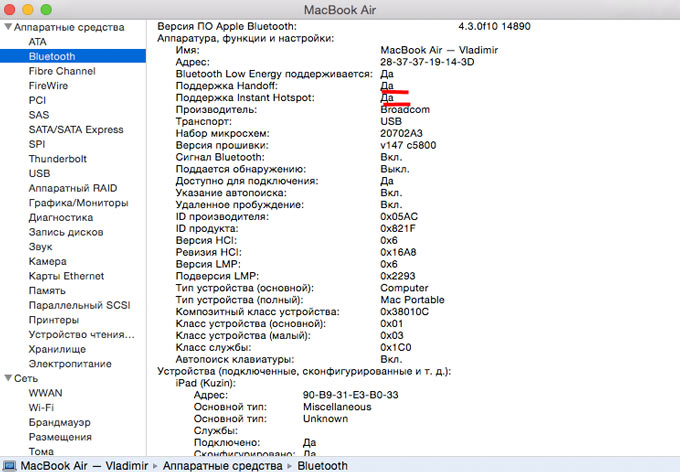Select chipset value 20702A3

coord(401,133)
